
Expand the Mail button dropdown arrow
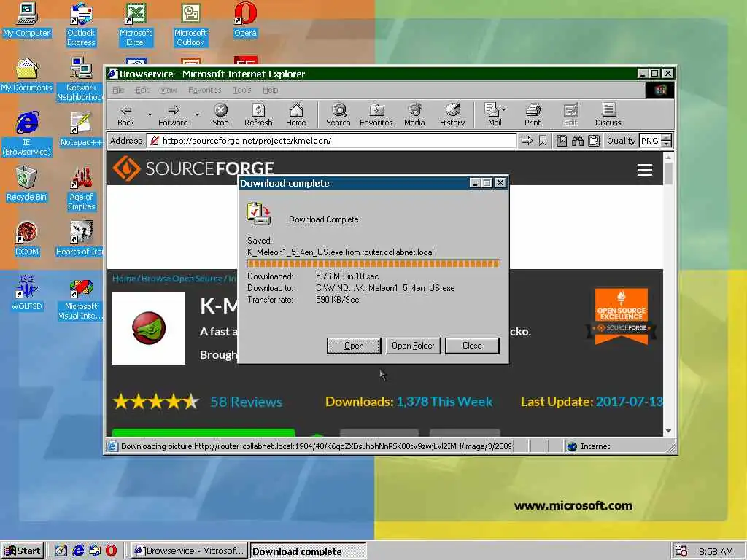click(504, 109)
